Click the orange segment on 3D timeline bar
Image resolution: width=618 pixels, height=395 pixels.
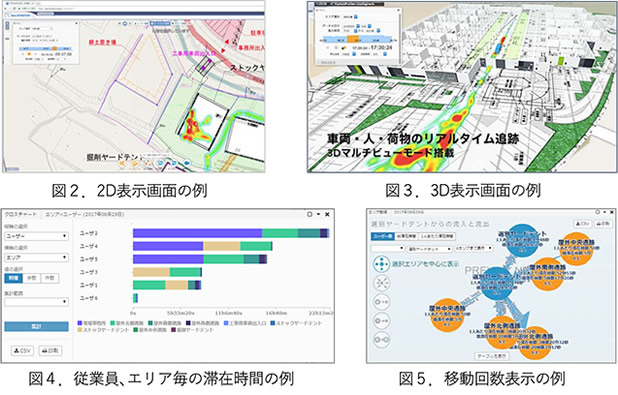(x=353, y=39)
